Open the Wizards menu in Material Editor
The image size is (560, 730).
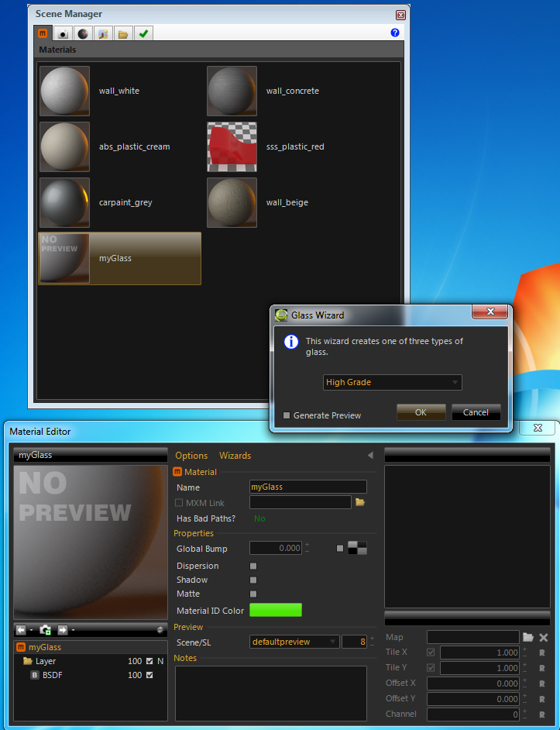235,456
